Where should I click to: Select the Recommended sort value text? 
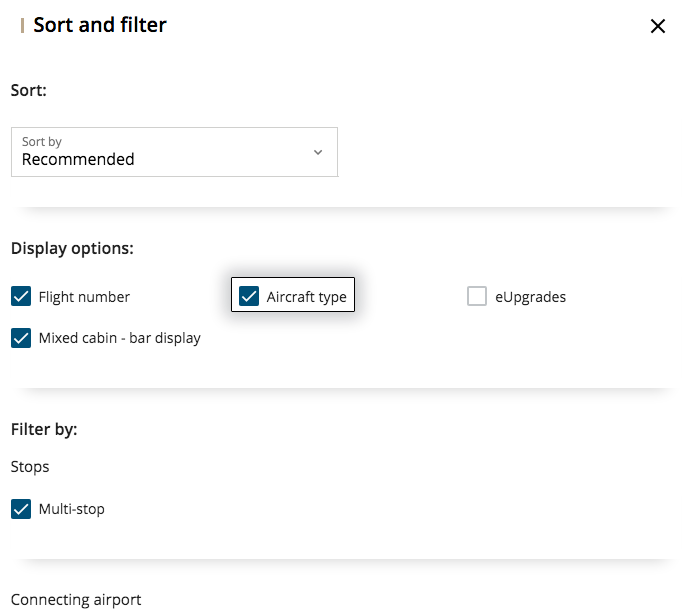pos(78,159)
